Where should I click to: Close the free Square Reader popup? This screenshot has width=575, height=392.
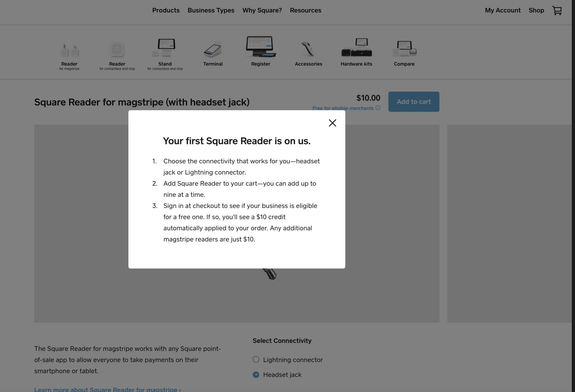pos(332,123)
